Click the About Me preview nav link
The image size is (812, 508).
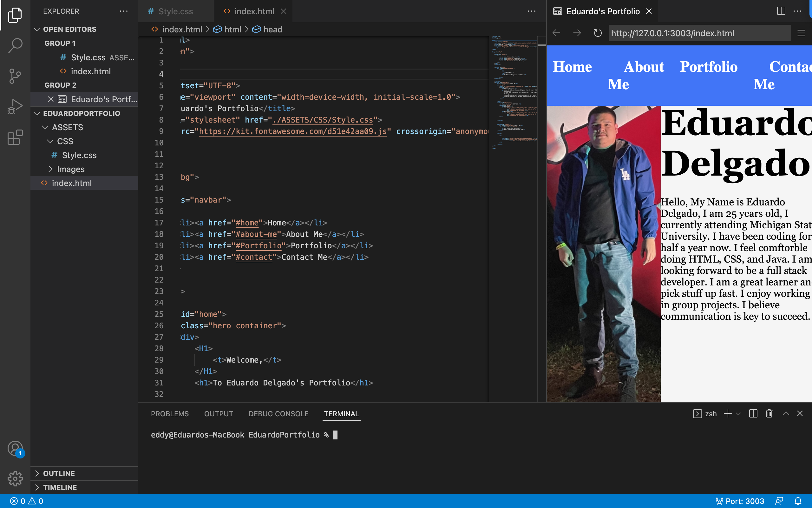coord(636,75)
